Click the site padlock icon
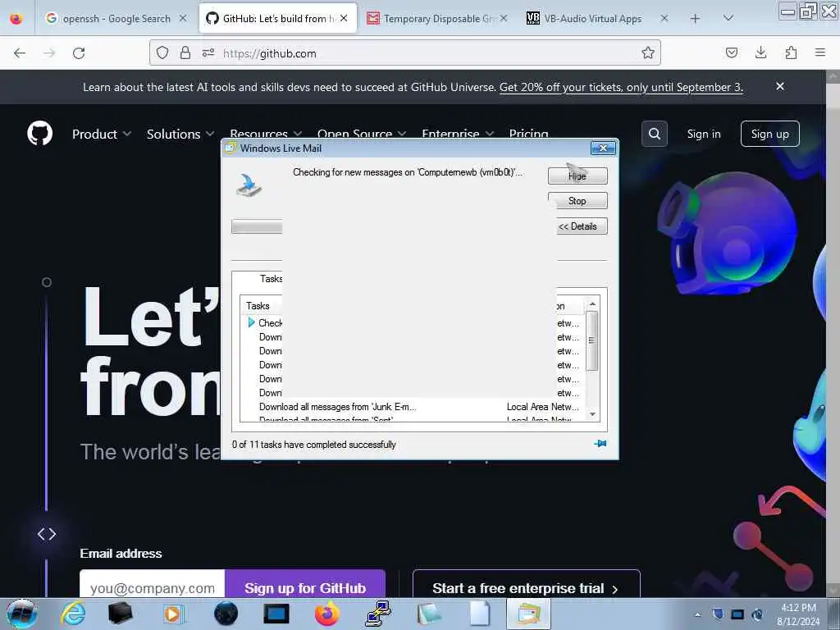The height and width of the screenshot is (630, 840). (x=185, y=52)
